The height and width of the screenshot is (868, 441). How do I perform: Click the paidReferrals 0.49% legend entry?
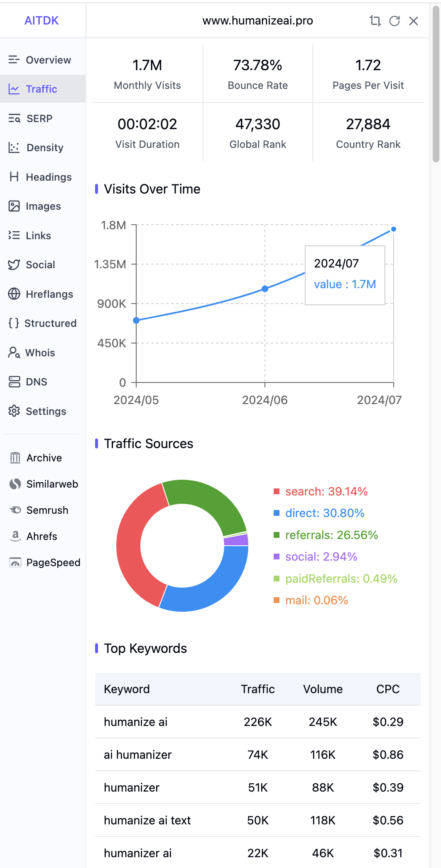tap(336, 579)
